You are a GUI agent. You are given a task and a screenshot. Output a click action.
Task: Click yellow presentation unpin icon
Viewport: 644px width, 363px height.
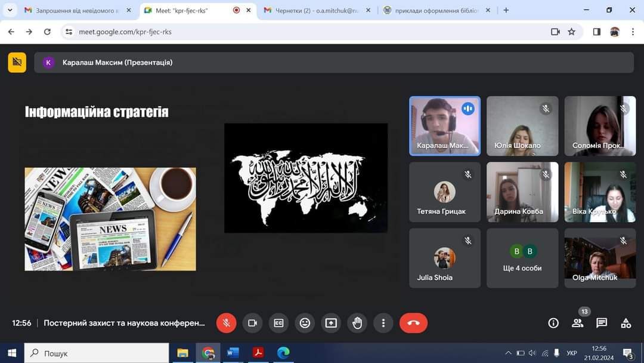coord(17,63)
